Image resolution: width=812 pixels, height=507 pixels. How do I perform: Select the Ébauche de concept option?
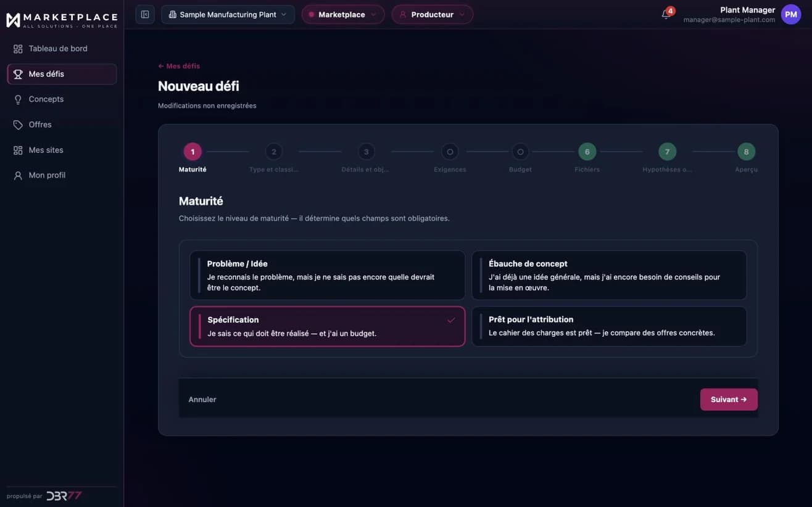[x=609, y=275]
